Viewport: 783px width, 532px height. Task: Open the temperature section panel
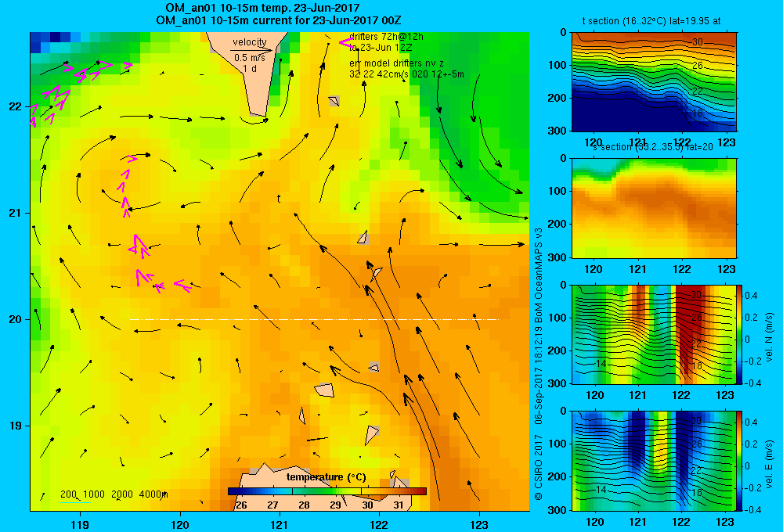click(x=654, y=82)
